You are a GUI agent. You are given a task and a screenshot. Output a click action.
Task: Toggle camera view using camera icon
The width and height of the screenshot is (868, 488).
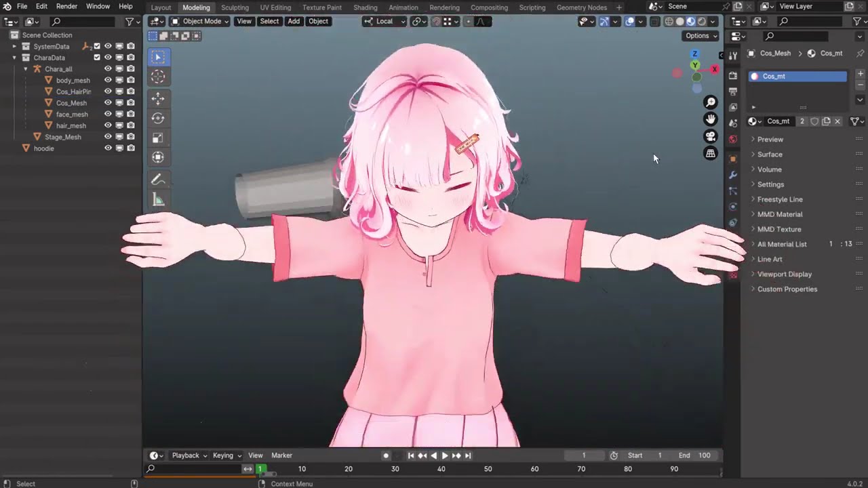pos(711,136)
